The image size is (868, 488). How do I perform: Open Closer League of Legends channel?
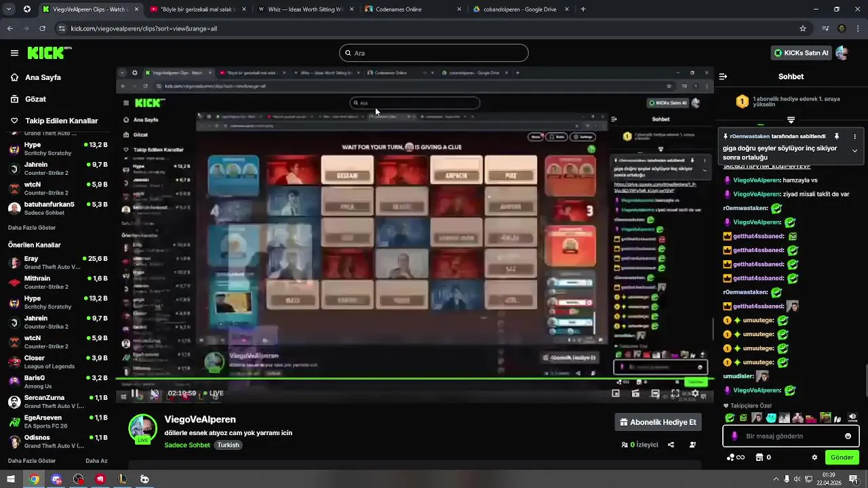pyautogui.click(x=58, y=362)
